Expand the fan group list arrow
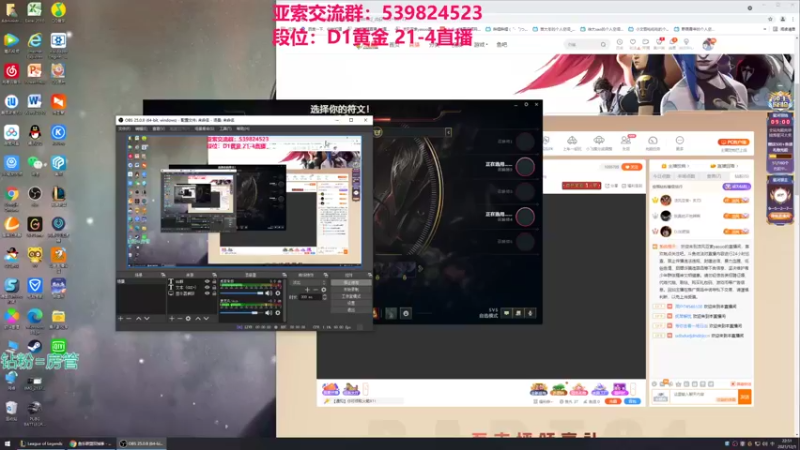Screen dimensions: 800x450 [x=737, y=166]
